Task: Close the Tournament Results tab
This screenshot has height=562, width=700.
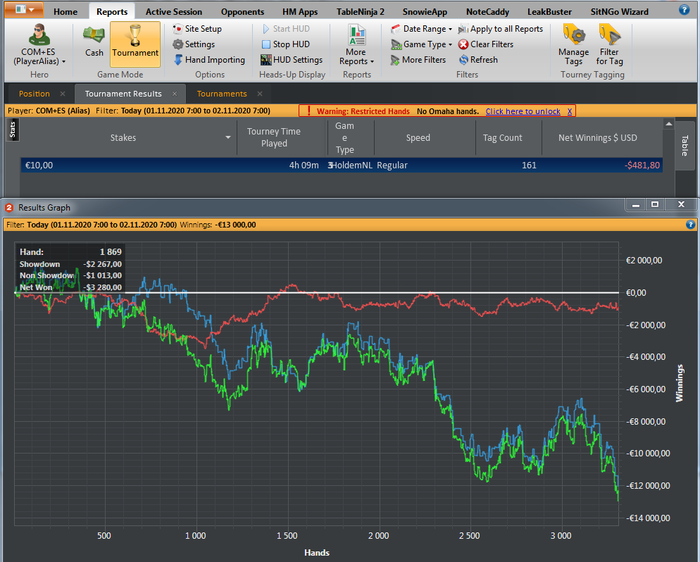Action: click(175, 94)
